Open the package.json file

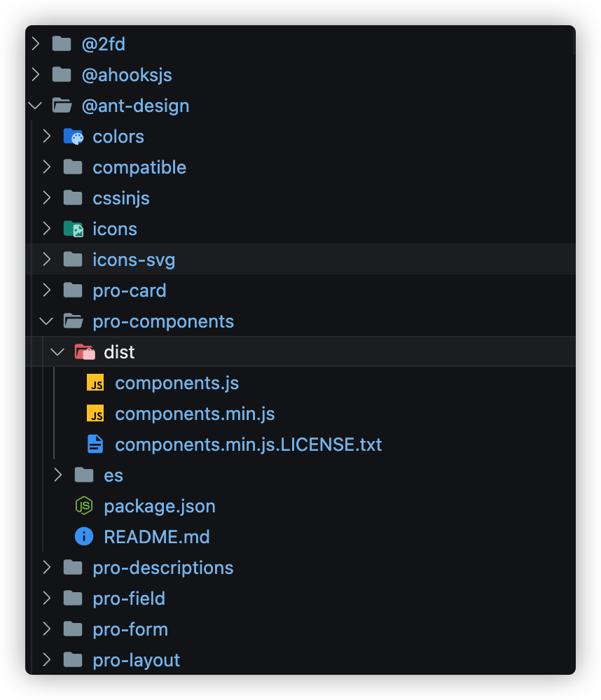(160, 506)
